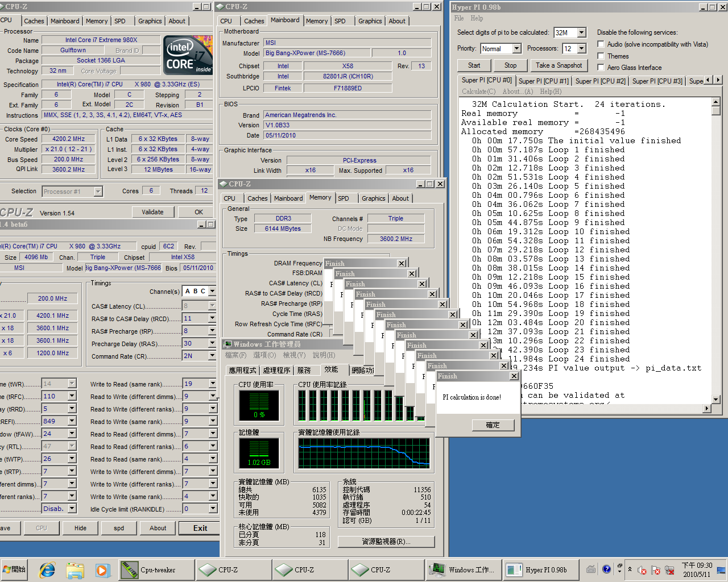The height and width of the screenshot is (582, 728).
Task: Click title bar icon of CPU-Z Mainboard window
Action: [x=221, y=7]
